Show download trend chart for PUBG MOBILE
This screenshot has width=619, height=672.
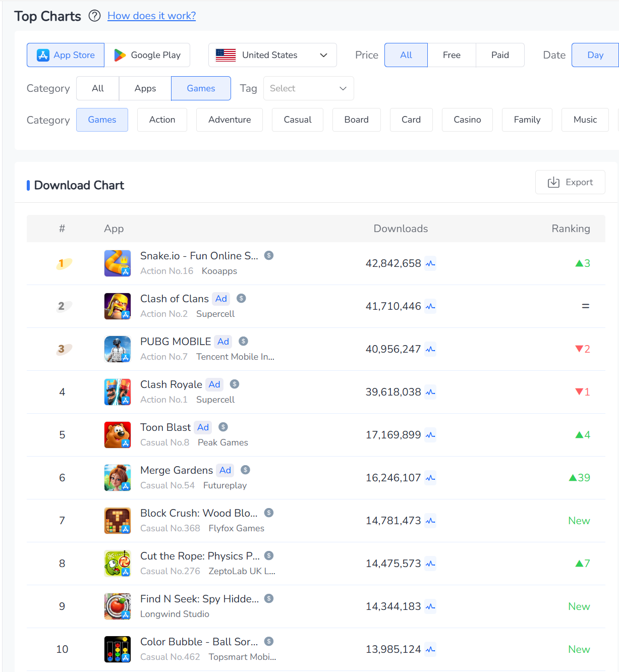pos(430,349)
